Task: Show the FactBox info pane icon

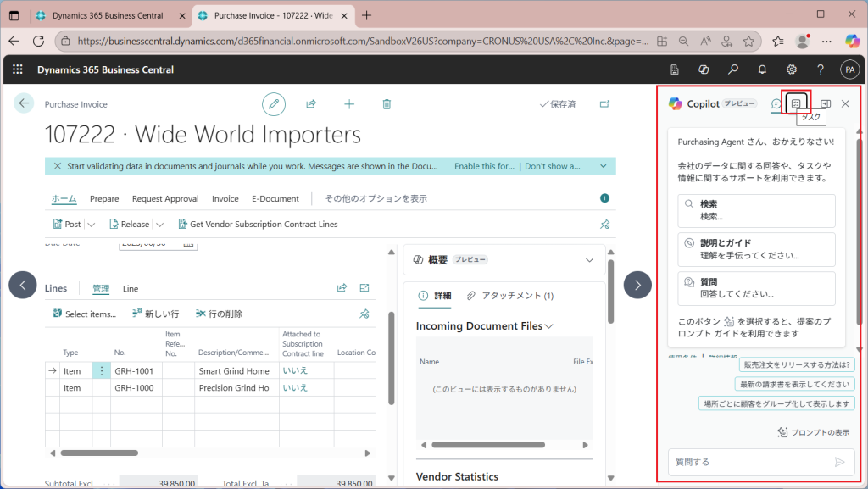Action: click(604, 198)
